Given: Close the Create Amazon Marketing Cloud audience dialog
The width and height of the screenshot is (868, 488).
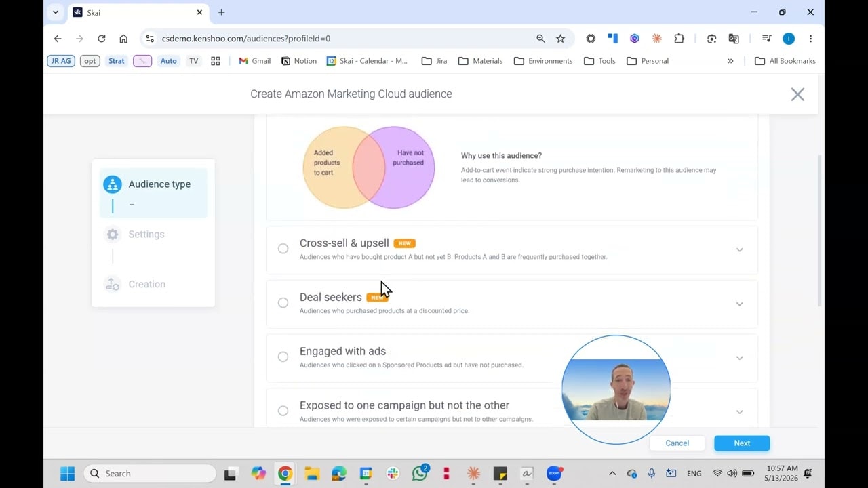Looking at the screenshot, I should (x=797, y=94).
